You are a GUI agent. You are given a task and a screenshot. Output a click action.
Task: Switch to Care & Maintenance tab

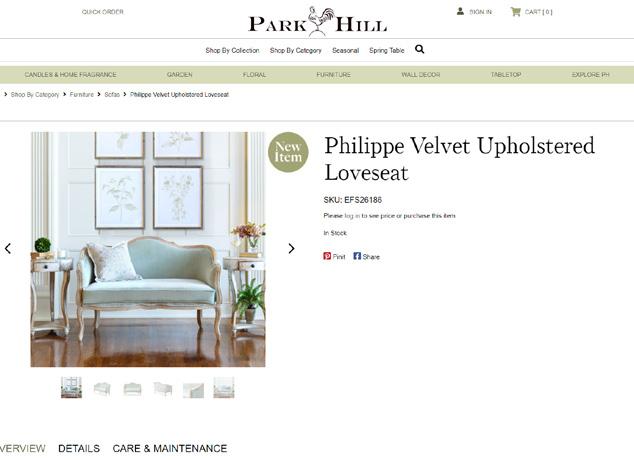[x=170, y=449]
